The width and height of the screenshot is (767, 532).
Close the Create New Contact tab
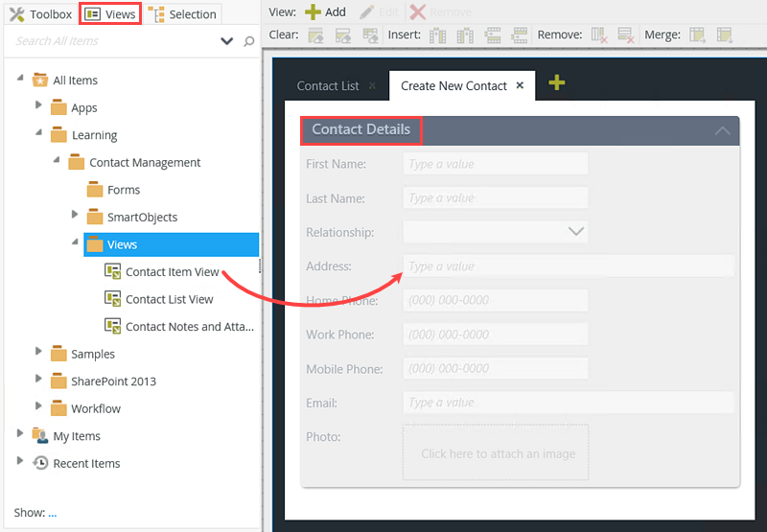point(520,85)
